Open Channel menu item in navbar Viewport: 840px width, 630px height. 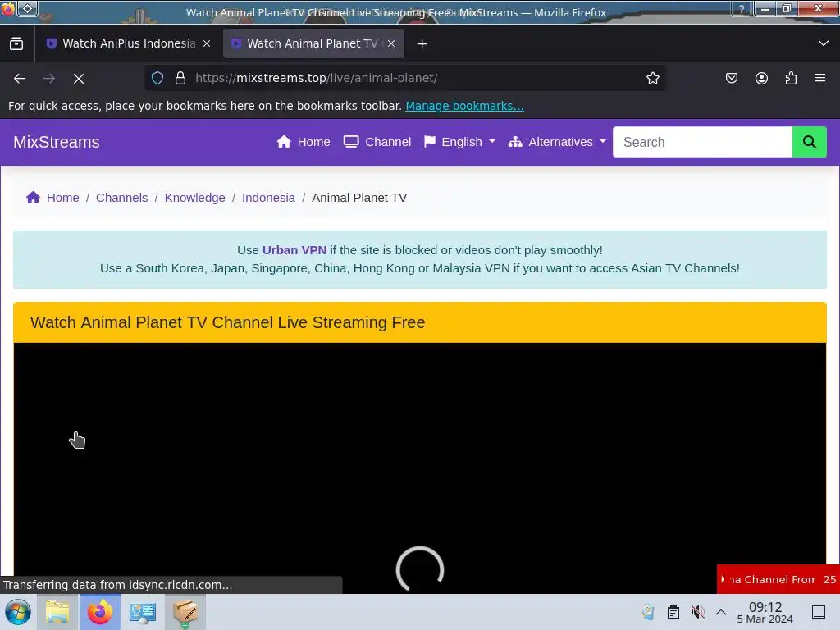377,142
